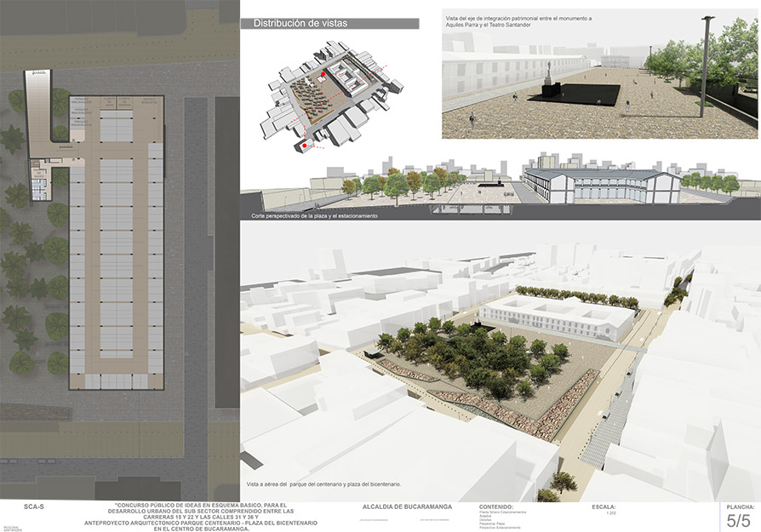
Task: Click the 'Corte perspectivado de la plaza' caption
Action: tap(314, 215)
